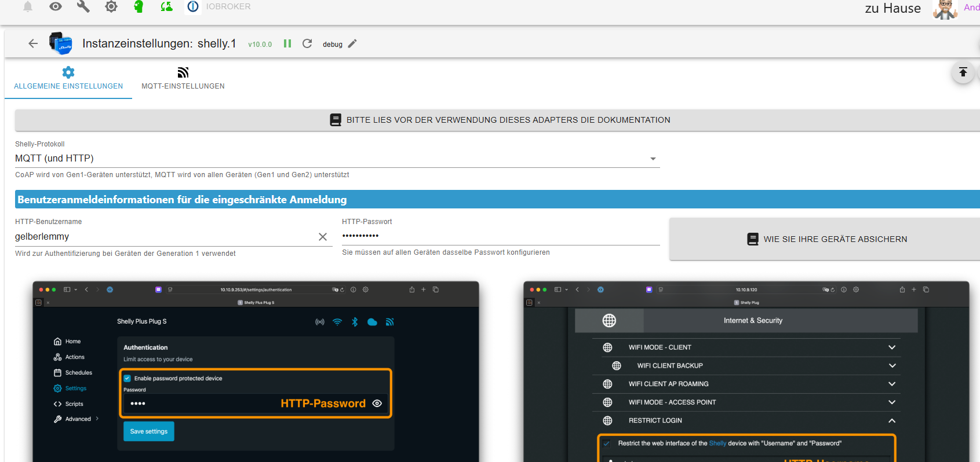Image resolution: width=980 pixels, height=462 pixels.
Task: Click the scroll-to-top arrow button
Action: tap(963, 72)
